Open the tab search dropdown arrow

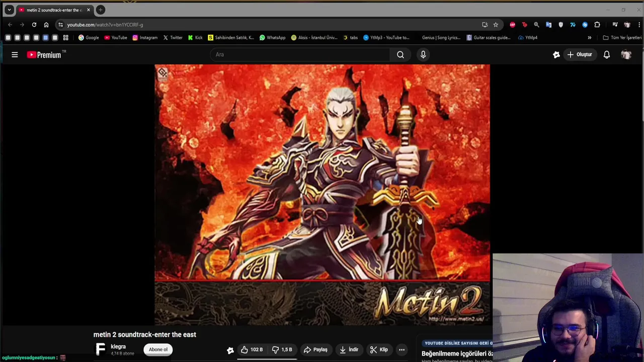(9, 10)
